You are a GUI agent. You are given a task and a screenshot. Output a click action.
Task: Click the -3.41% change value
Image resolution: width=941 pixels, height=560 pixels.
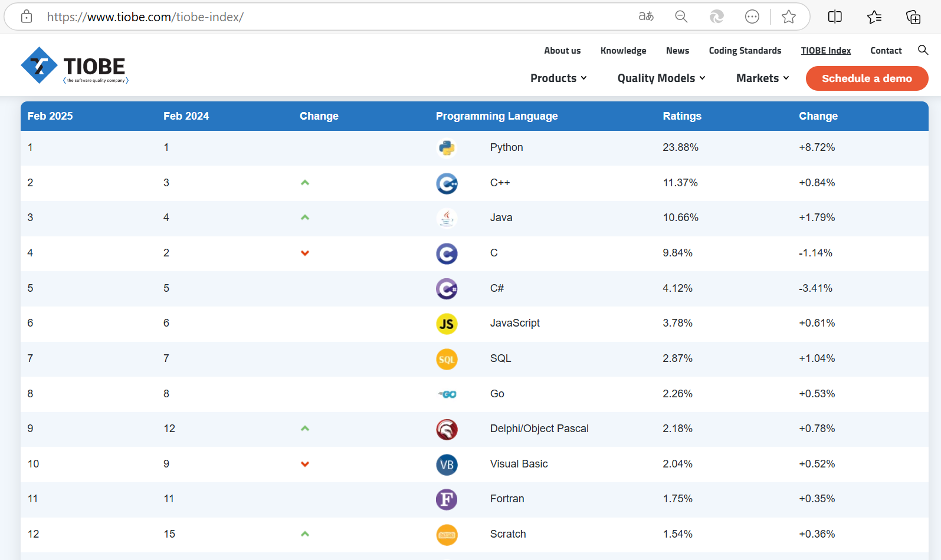815,288
